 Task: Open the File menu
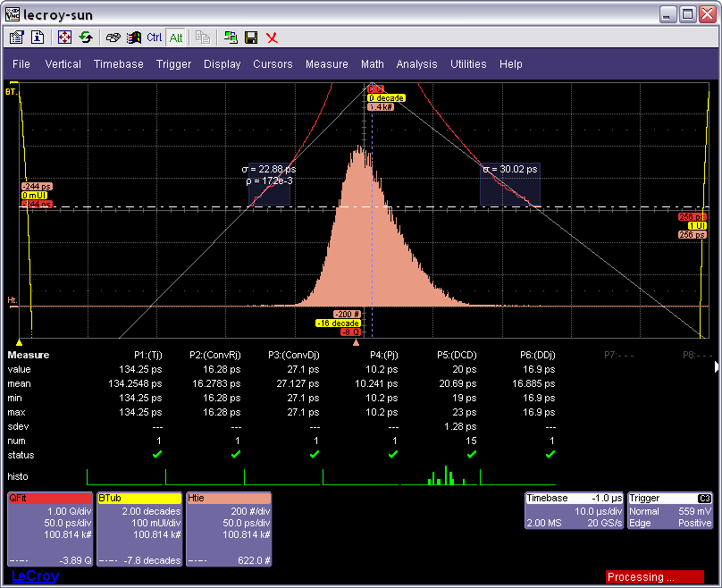(x=21, y=64)
